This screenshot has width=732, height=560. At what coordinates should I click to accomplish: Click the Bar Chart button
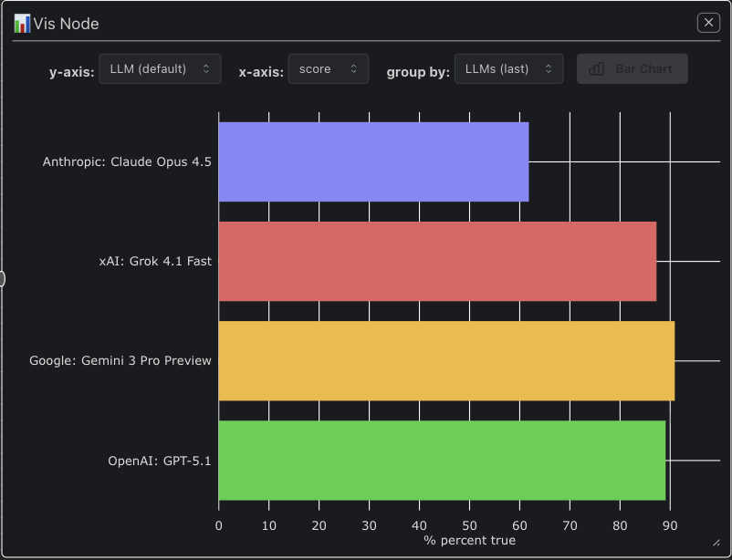pos(633,69)
